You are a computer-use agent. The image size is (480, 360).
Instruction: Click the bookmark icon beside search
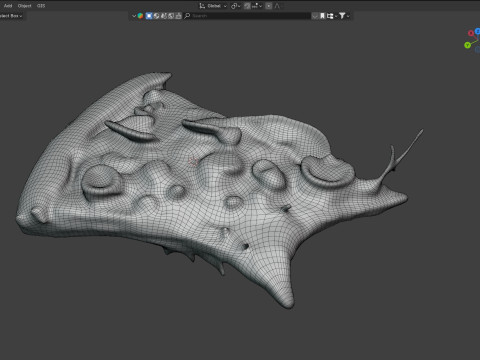click(x=322, y=16)
